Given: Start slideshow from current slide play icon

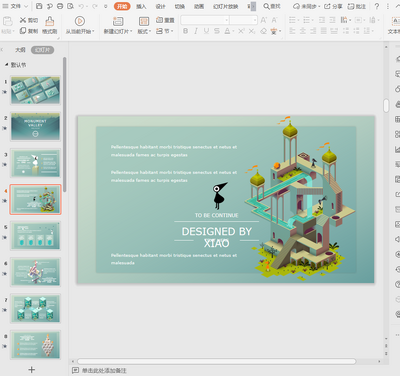Looking at the screenshot, I should [x=79, y=21].
